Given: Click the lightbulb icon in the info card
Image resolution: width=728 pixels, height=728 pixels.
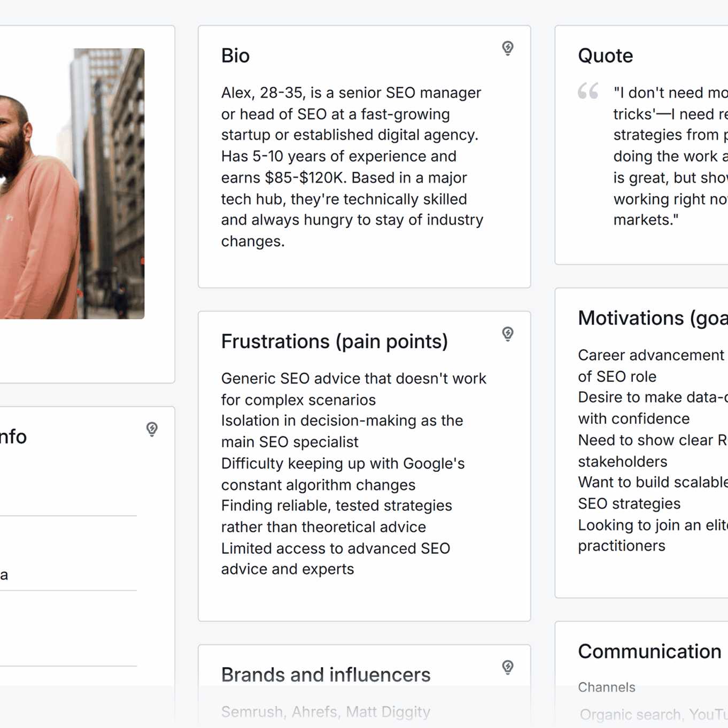Looking at the screenshot, I should tap(152, 429).
